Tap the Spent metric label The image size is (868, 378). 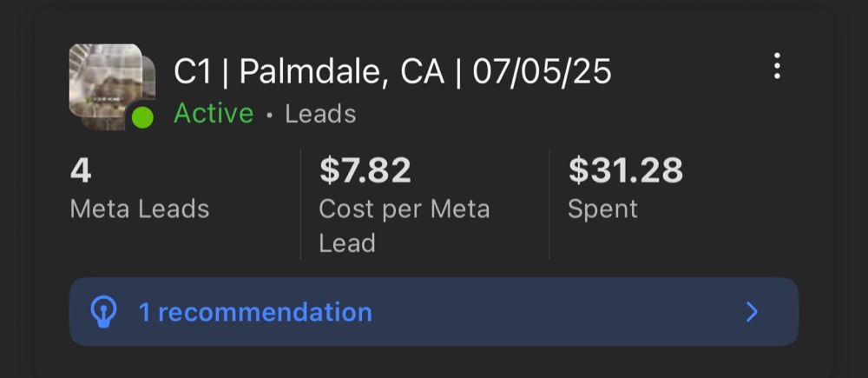[603, 209]
